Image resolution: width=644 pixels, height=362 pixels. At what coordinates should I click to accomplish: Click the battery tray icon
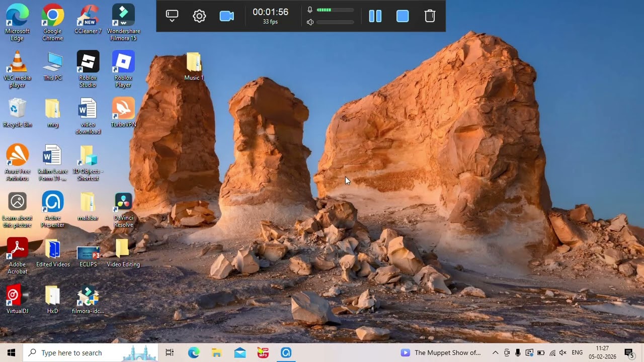(541, 352)
